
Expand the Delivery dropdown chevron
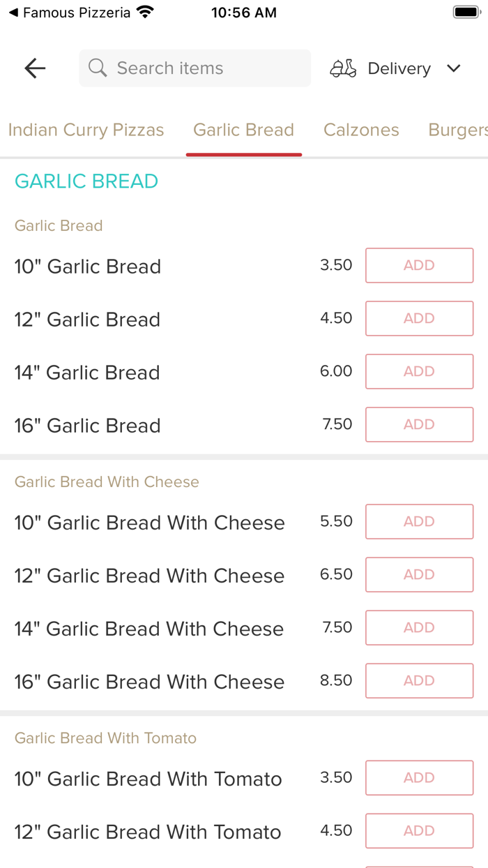tap(454, 68)
